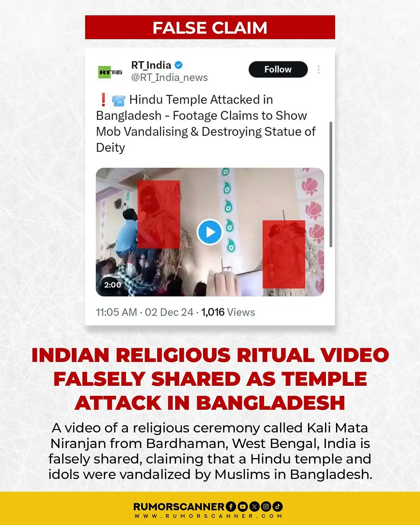
Task: Click the www.rumorscanner.com website text
Action: (208, 516)
